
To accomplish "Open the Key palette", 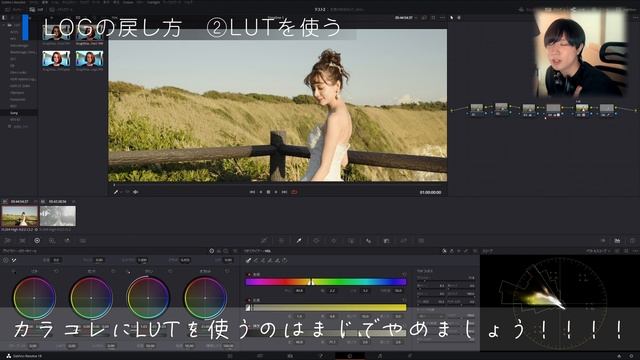I will click(386, 241).
